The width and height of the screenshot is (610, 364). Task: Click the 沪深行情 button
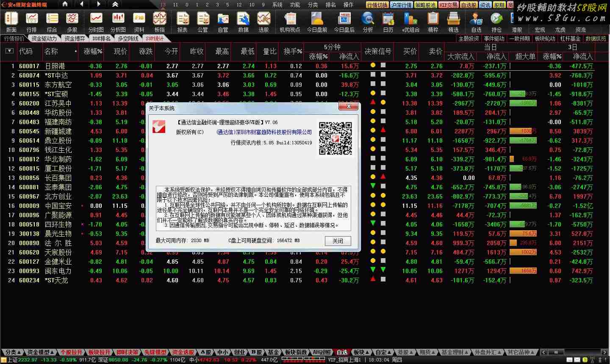click(402, 5)
